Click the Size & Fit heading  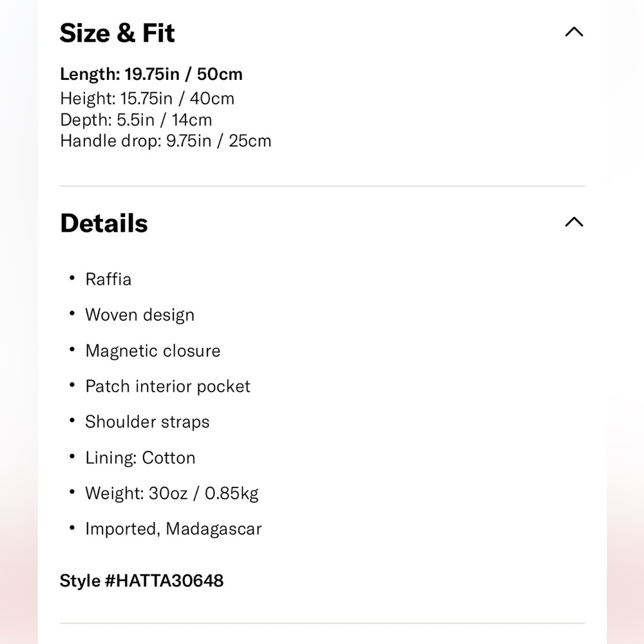click(x=117, y=33)
